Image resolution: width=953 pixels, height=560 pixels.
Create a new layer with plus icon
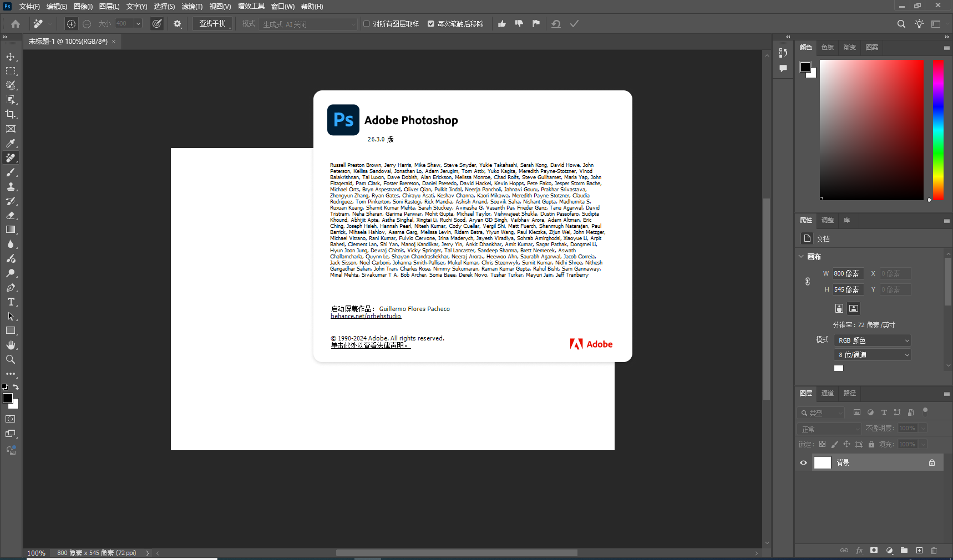[x=919, y=551]
